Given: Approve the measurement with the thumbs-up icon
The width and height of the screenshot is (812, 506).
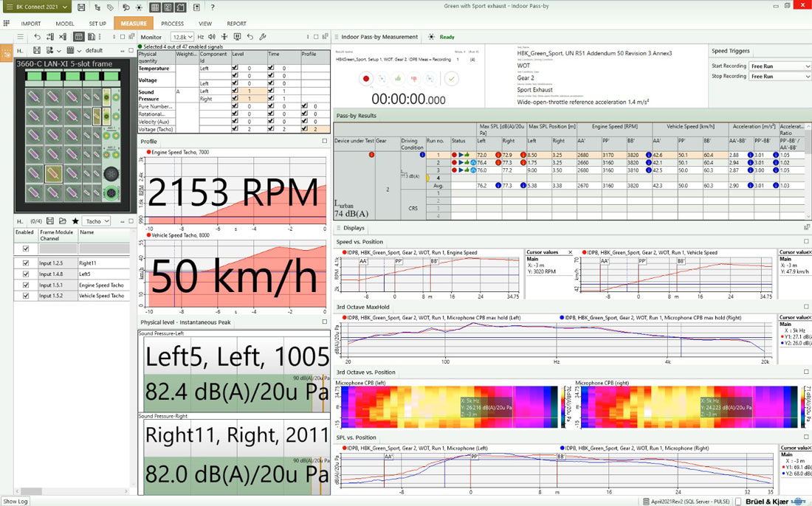Looking at the screenshot, I should 397,78.
